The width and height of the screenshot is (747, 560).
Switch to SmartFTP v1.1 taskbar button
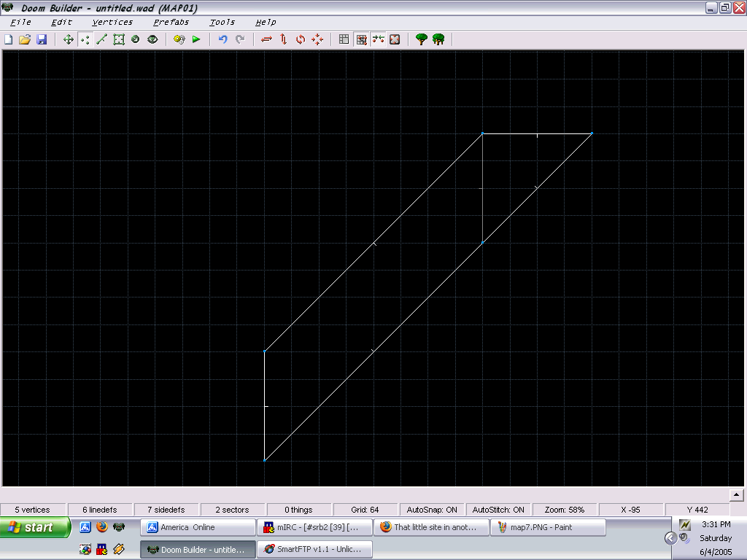tap(314, 549)
